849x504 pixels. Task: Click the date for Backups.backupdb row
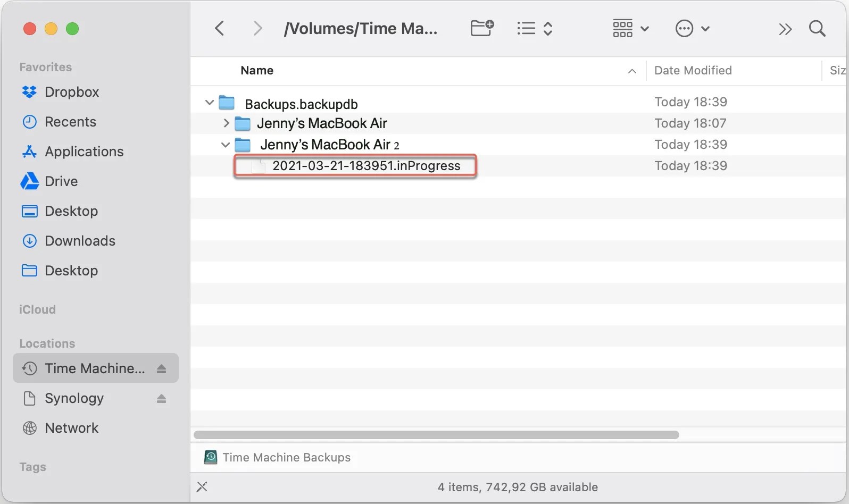[x=690, y=102]
